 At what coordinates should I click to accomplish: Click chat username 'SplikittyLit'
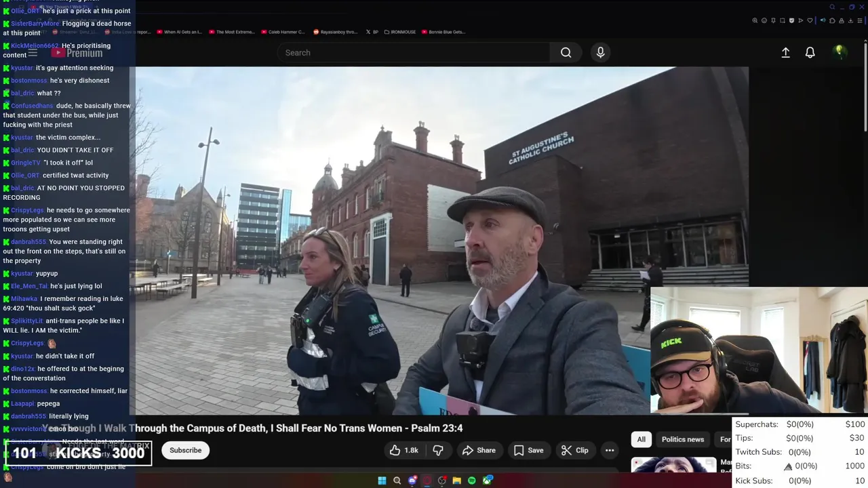27,321
